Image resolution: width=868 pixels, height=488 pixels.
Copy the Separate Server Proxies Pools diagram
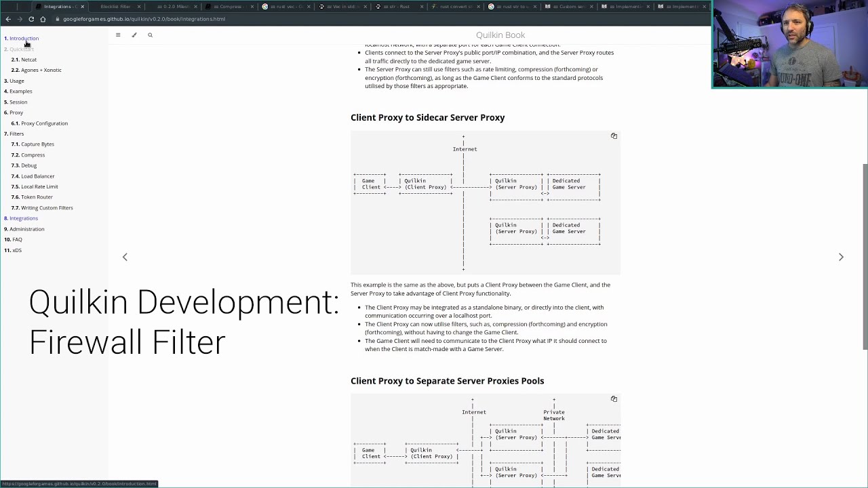pos(614,399)
